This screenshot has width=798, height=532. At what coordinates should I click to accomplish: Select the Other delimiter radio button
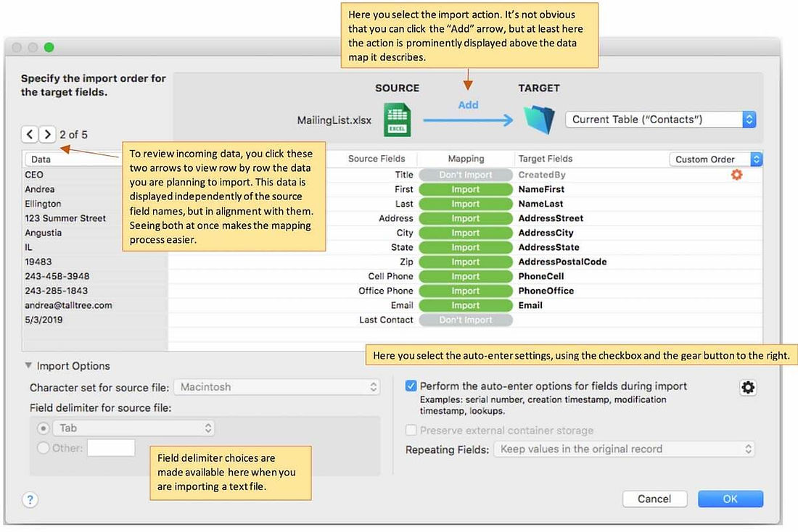[x=44, y=448]
